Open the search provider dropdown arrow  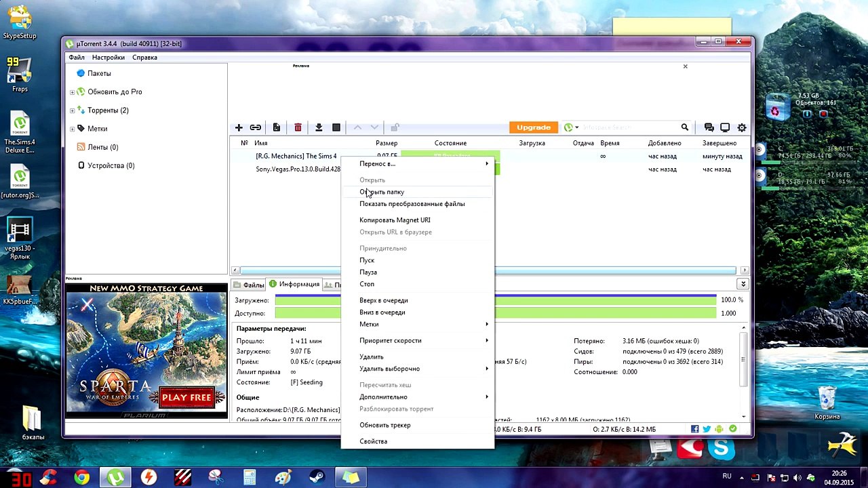576,127
